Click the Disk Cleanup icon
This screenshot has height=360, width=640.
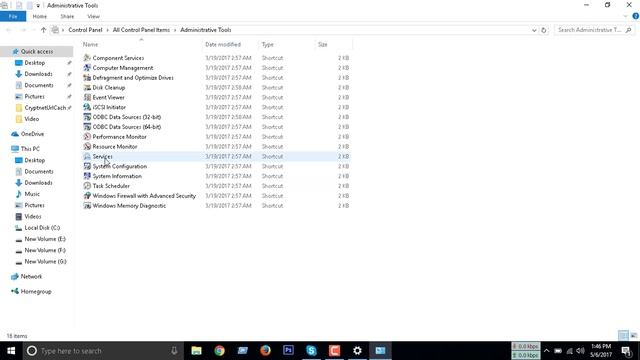(x=87, y=87)
